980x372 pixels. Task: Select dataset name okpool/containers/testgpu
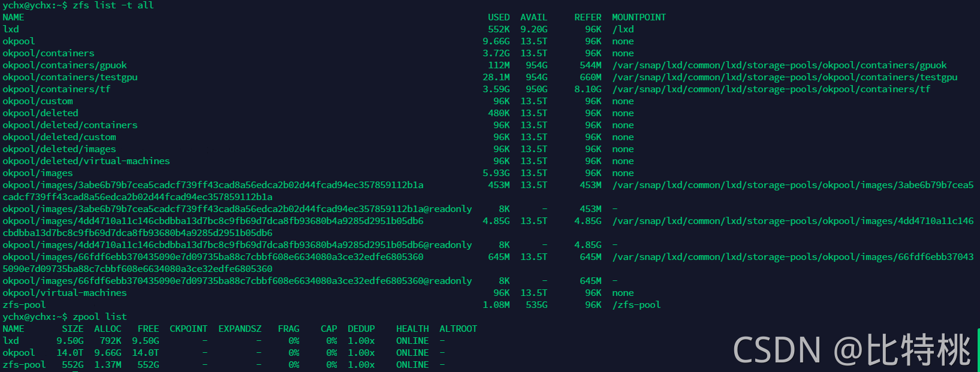pos(70,77)
